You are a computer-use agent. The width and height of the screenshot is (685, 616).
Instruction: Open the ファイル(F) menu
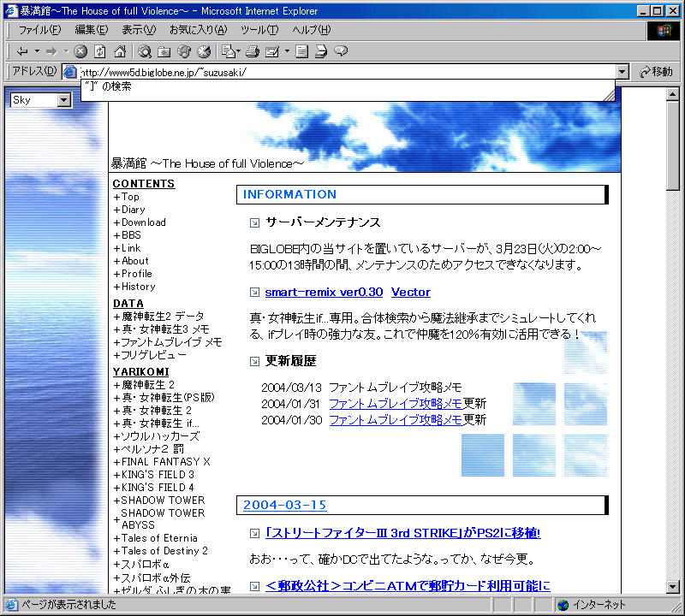click(x=39, y=30)
